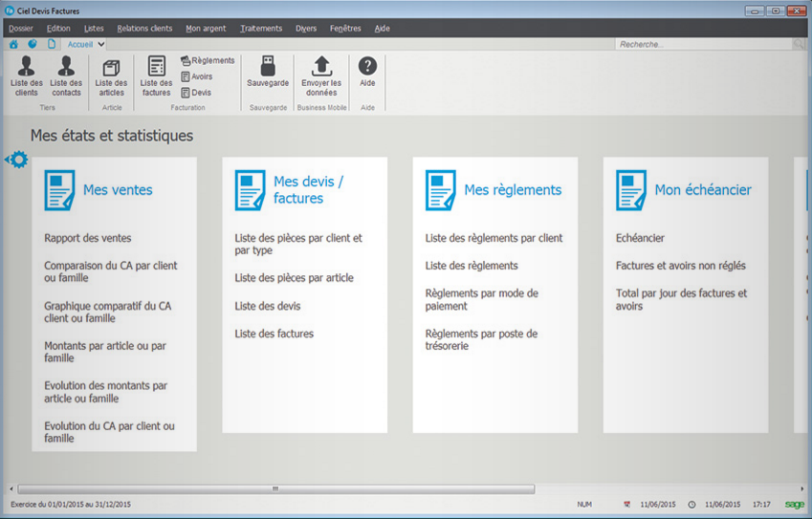This screenshot has height=519, width=812.
Task: Click the Mes ventes document icon
Action: point(59,190)
